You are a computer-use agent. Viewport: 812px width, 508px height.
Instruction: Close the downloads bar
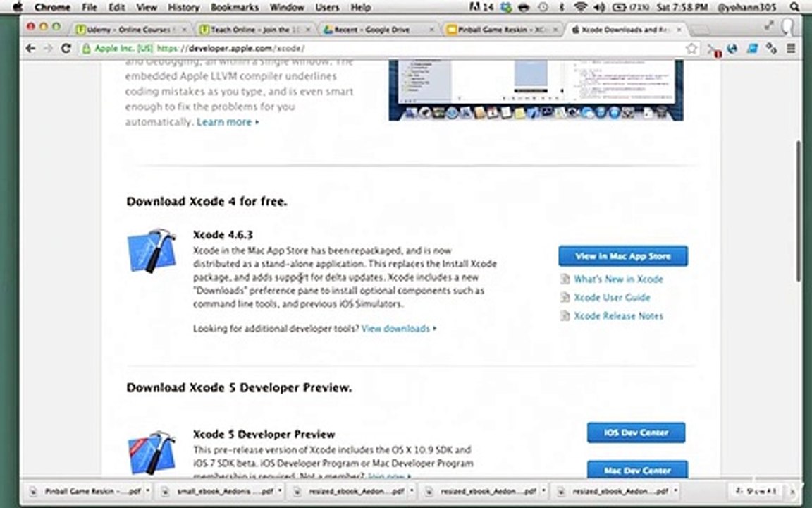794,491
